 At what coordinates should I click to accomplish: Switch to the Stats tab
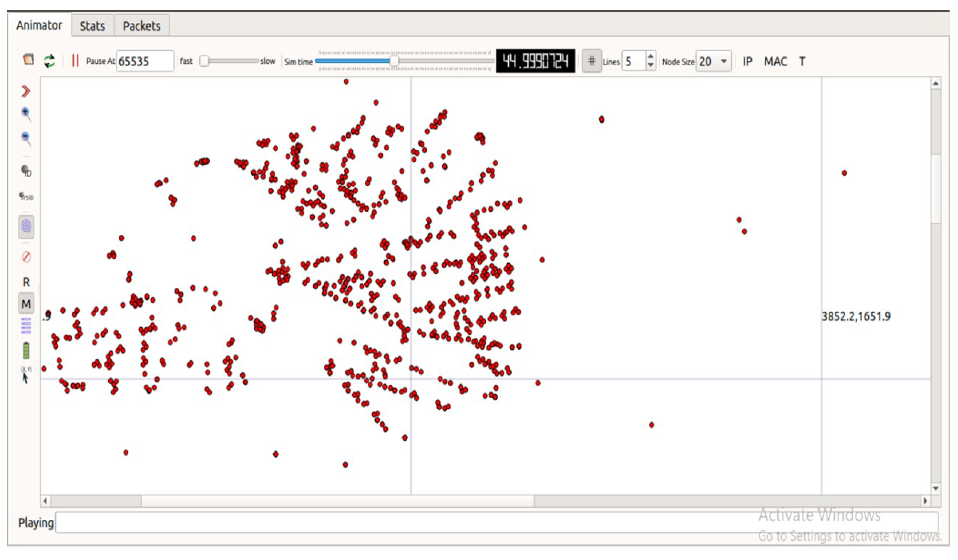92,26
